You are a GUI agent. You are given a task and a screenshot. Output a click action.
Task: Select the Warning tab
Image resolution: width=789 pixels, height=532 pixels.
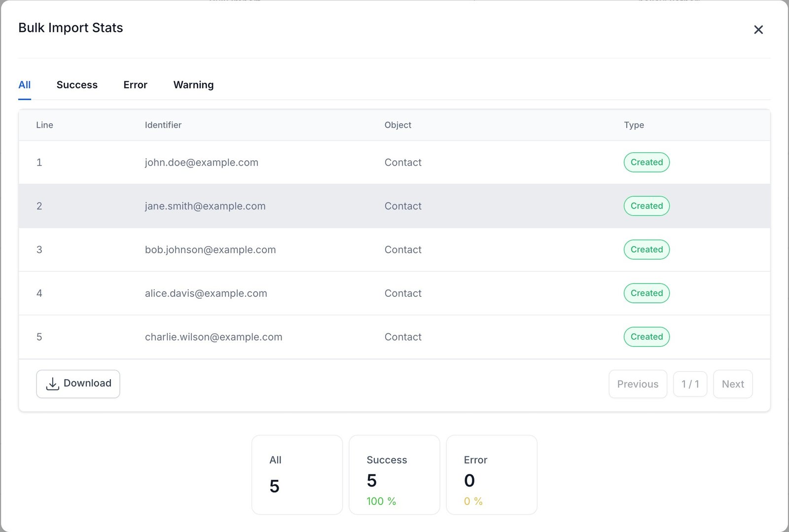tap(193, 85)
